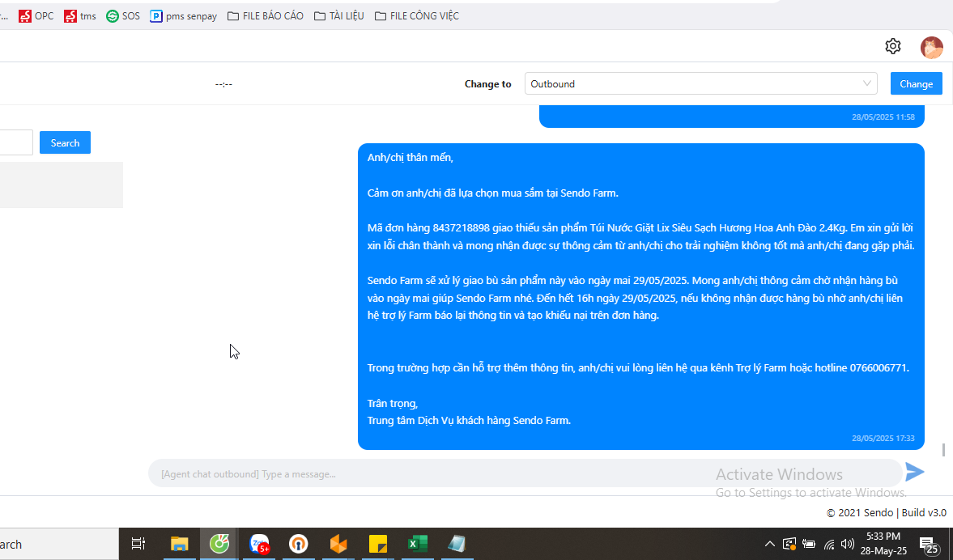The image size is (953, 560).
Task: Open the tms bookmark
Action: [80, 16]
